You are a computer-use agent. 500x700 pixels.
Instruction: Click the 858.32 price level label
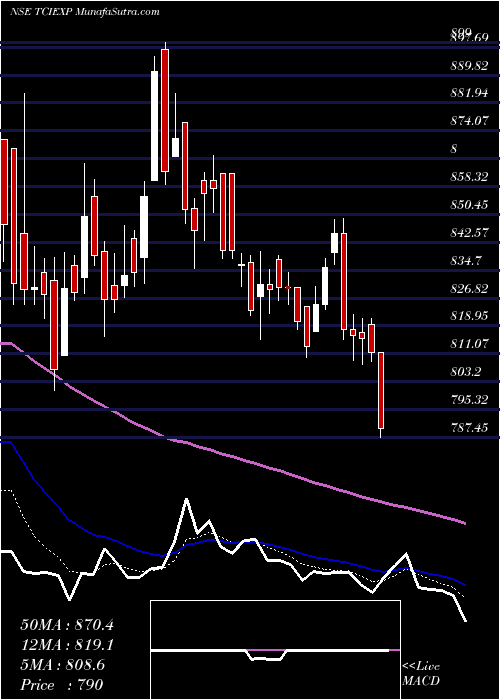tap(469, 177)
